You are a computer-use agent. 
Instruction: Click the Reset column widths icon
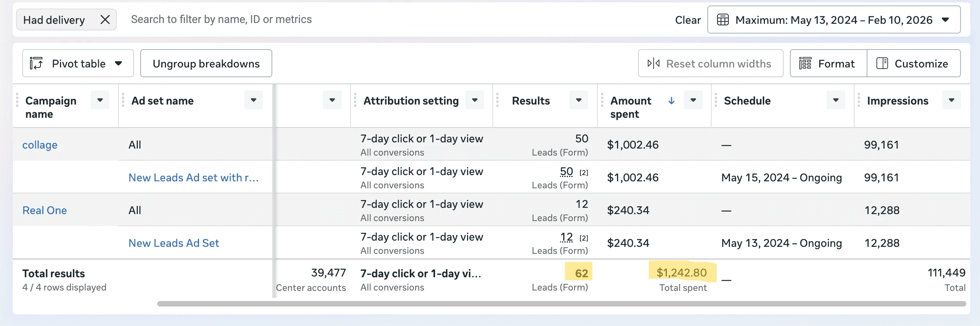pyautogui.click(x=653, y=63)
